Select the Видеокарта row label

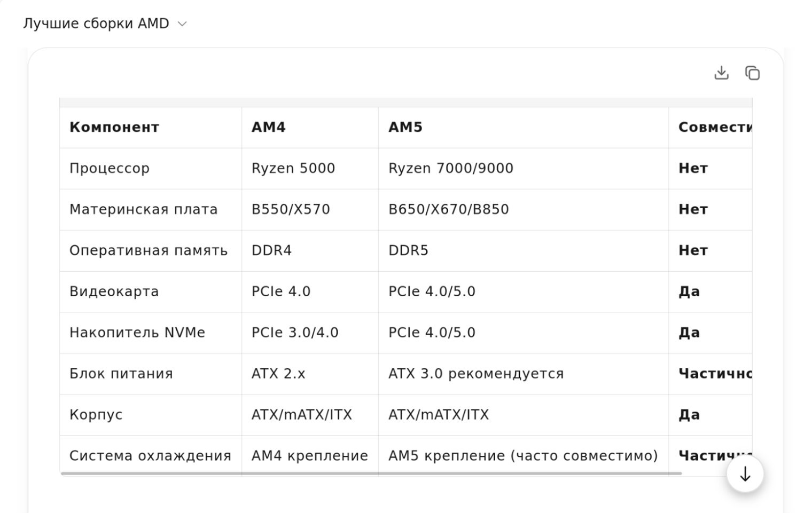114,291
